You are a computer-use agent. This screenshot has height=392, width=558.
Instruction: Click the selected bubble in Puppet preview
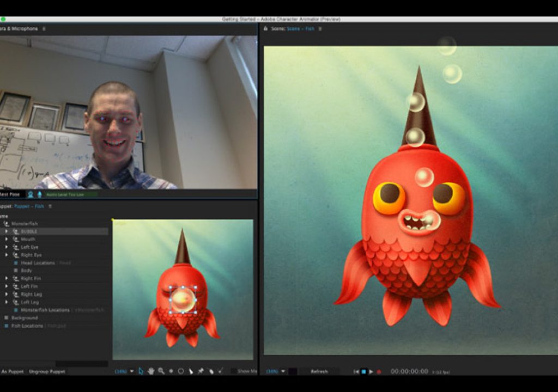click(183, 301)
